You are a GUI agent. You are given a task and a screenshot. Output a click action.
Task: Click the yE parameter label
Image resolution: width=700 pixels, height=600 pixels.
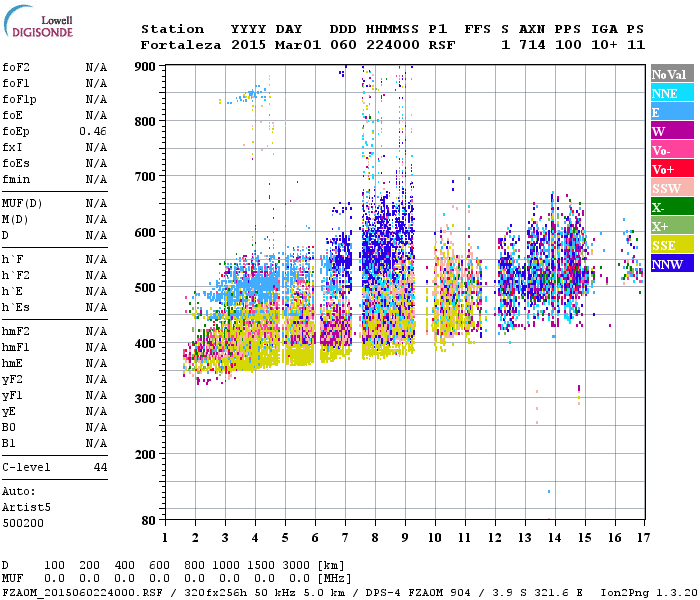(8, 412)
